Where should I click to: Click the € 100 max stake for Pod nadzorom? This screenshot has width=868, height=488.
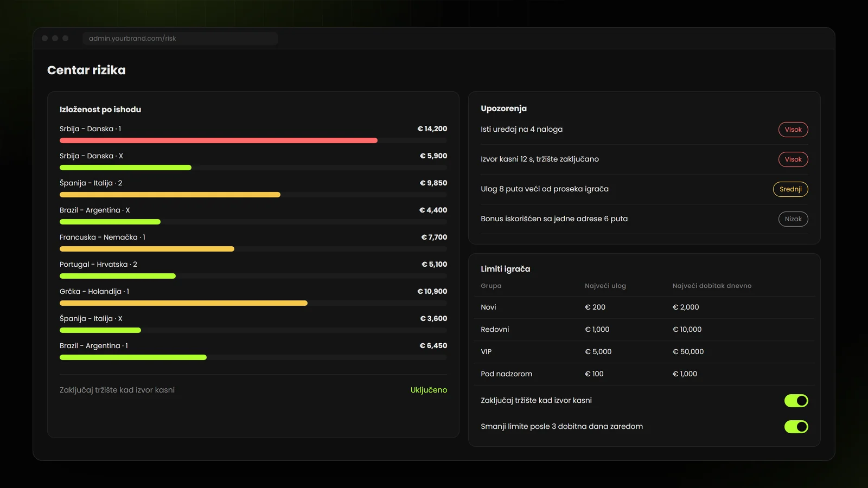pos(594,374)
